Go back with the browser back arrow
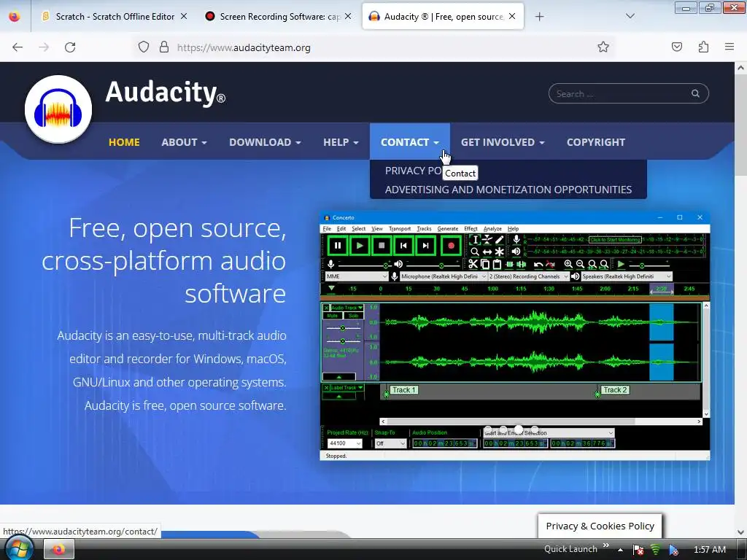The width and height of the screenshot is (747, 560). pos(18,47)
